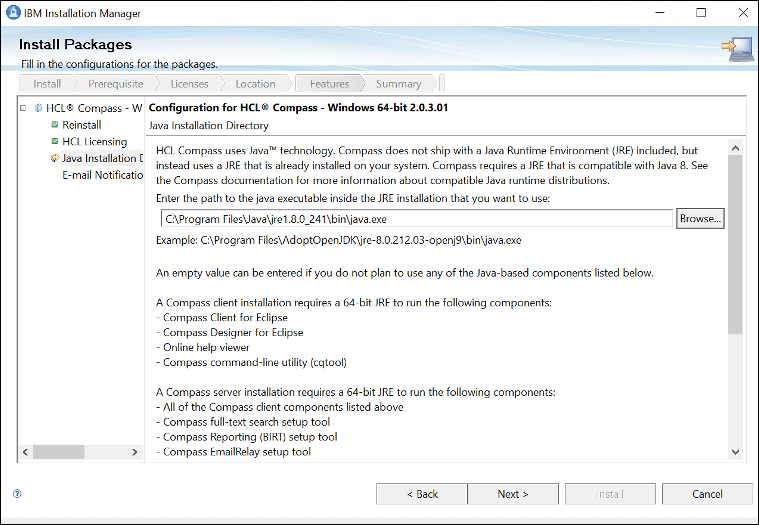
Task: Click the 'Compass command-line utility (cqtool)' line
Action: [251, 362]
